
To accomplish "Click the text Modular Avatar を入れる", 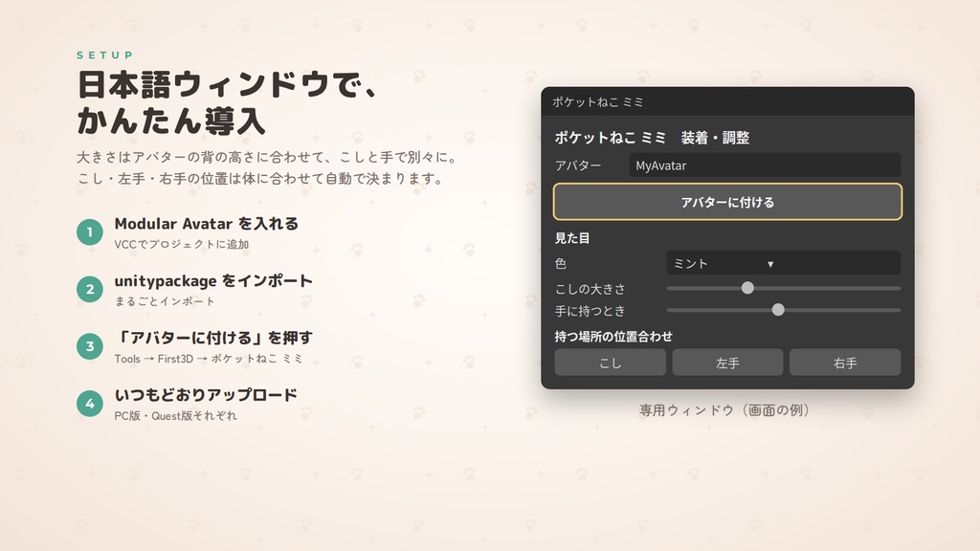I will [207, 224].
